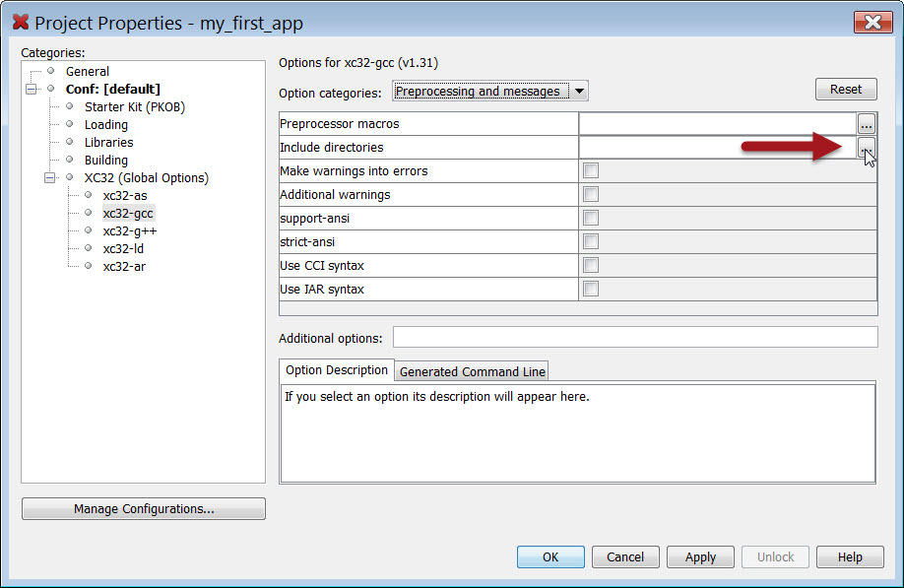Collapse the XC32 (Global Options) node
The width and height of the screenshot is (904, 588).
[x=50, y=178]
